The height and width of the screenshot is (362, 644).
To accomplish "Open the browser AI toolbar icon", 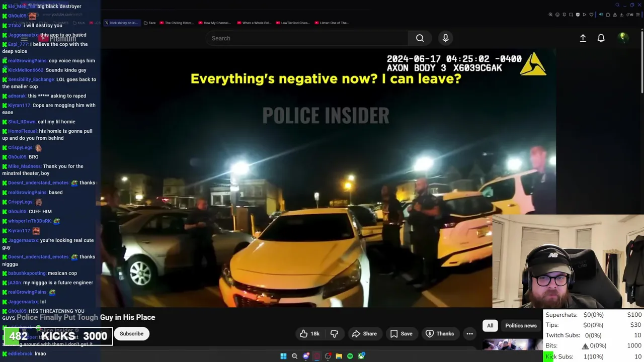I will tap(630, 15).
